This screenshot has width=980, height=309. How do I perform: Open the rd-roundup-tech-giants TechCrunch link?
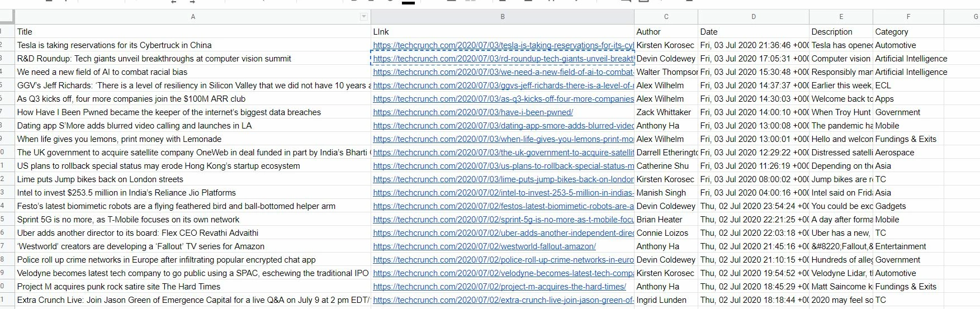503,59
